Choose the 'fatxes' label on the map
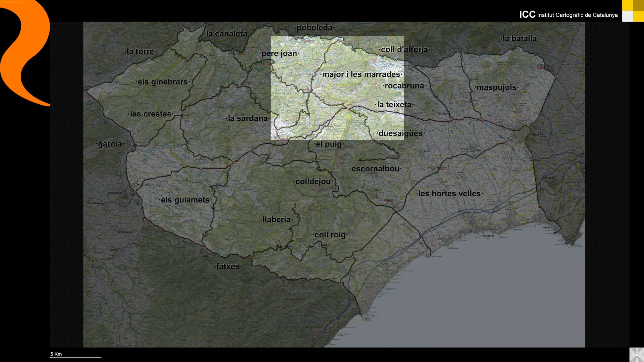 [x=228, y=266]
